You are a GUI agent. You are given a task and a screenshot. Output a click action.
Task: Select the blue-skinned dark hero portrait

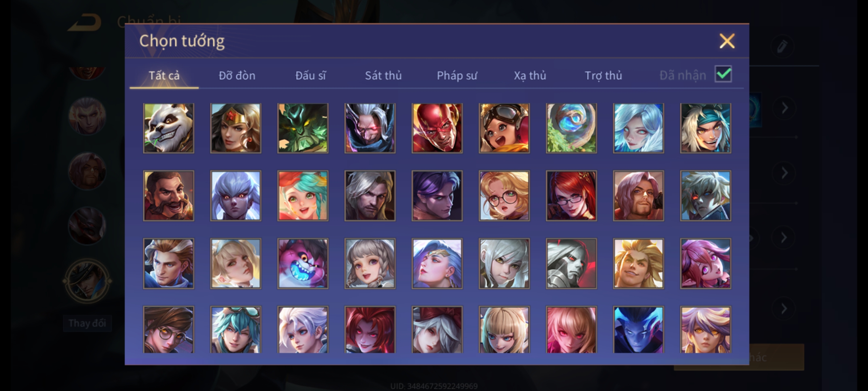tap(638, 329)
